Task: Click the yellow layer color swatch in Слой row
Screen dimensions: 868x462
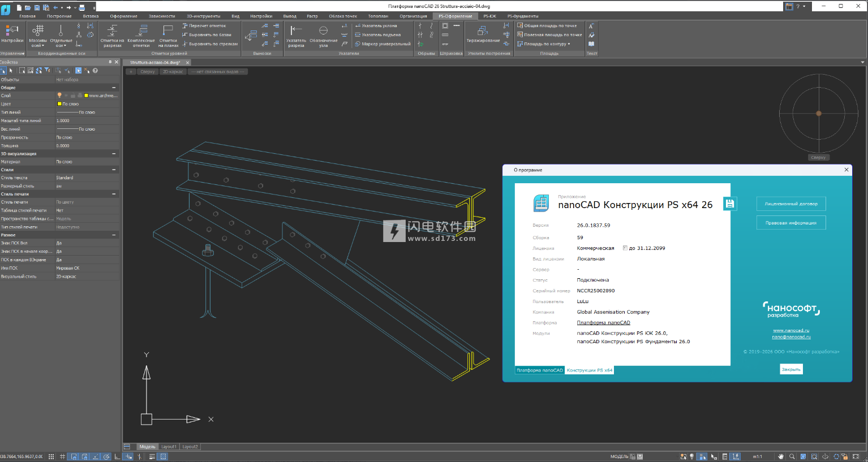Action: click(86, 96)
